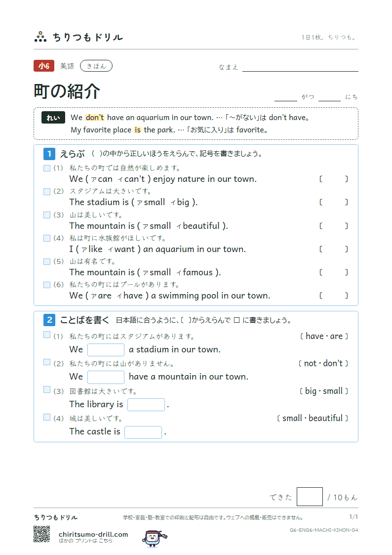Screen dimensions: 392x555
Task: Click the answer bracket for aquarium sentence
Action: point(333,249)
